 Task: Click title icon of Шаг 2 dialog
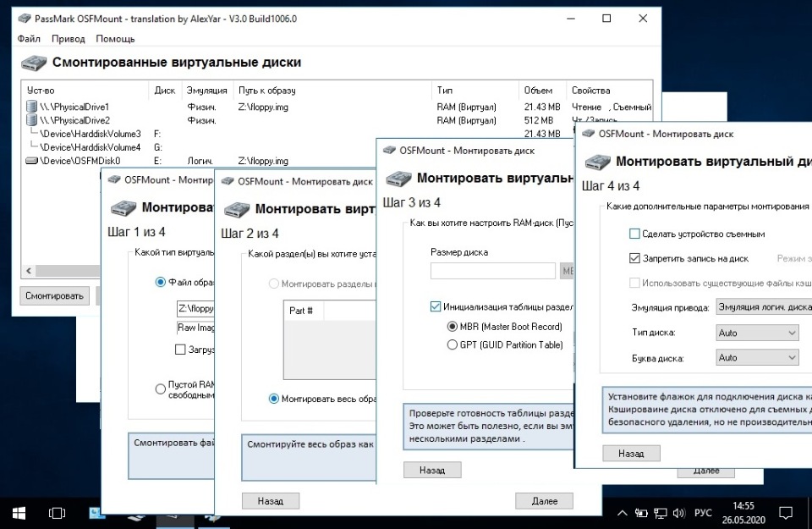coord(228,181)
